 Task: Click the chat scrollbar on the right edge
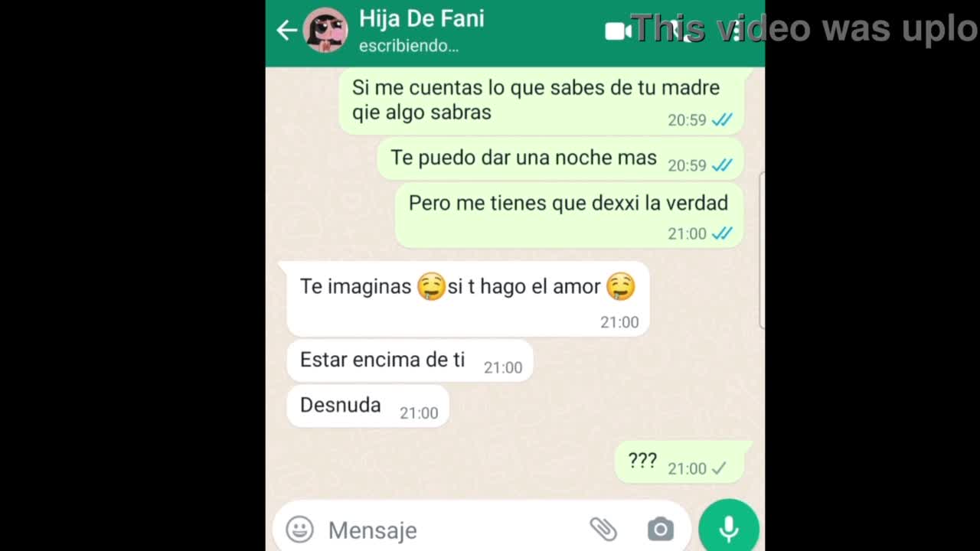[x=762, y=251]
